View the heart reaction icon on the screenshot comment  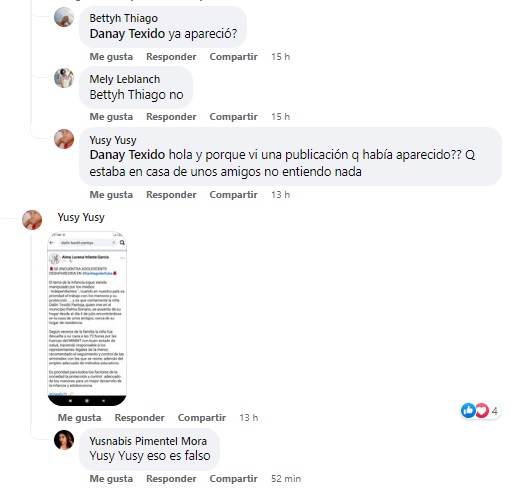click(482, 410)
